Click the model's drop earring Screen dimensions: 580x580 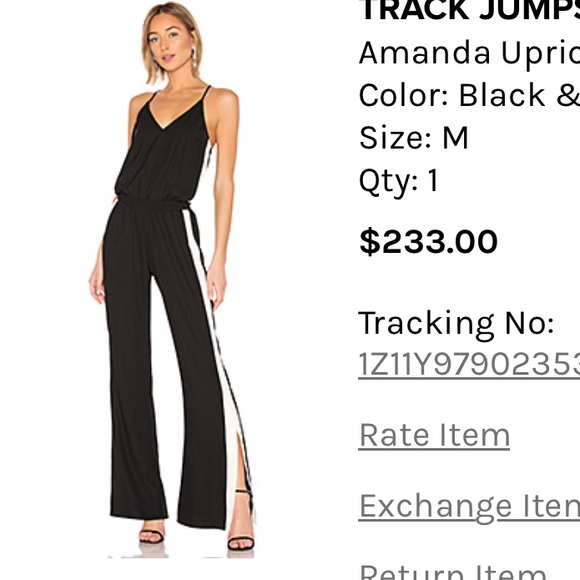(193, 56)
